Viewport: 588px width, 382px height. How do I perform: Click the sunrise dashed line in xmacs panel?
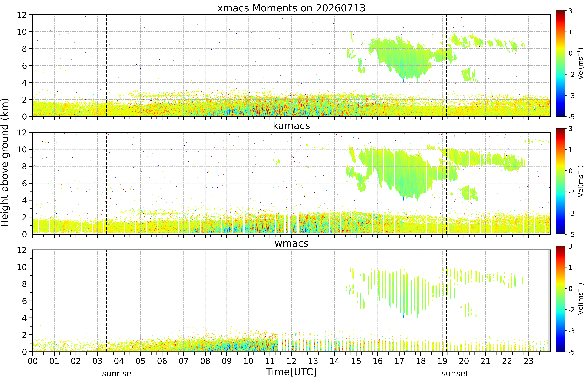[107, 65]
